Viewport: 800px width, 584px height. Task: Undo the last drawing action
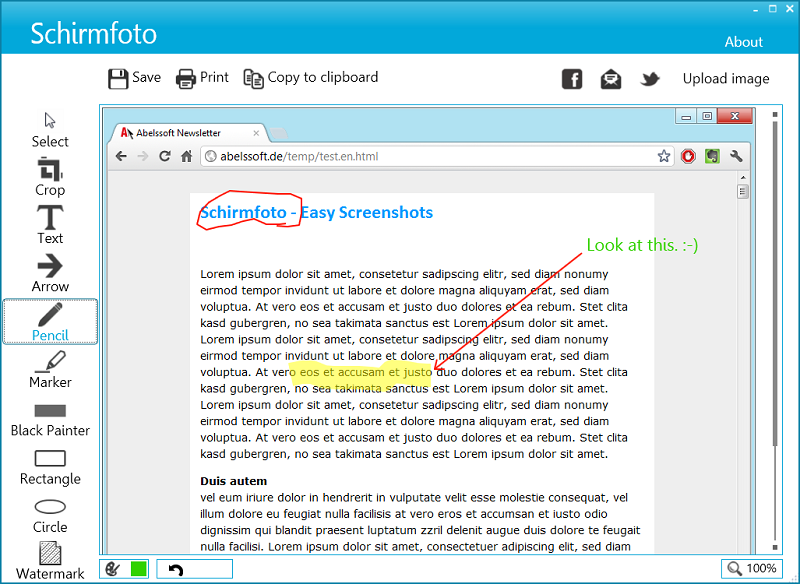pyautogui.click(x=176, y=569)
